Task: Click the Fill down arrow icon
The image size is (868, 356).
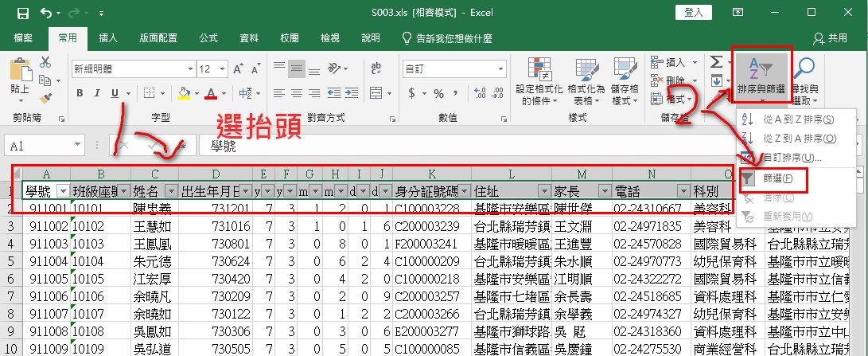Action: [716, 81]
